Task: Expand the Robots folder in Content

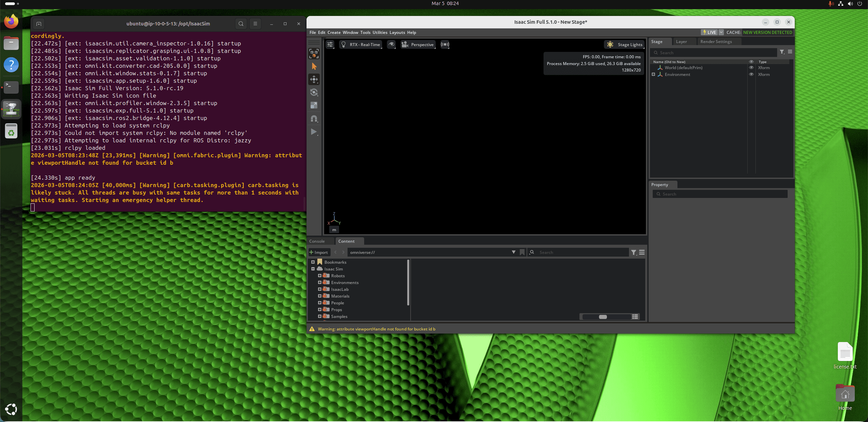Action: tap(319, 276)
